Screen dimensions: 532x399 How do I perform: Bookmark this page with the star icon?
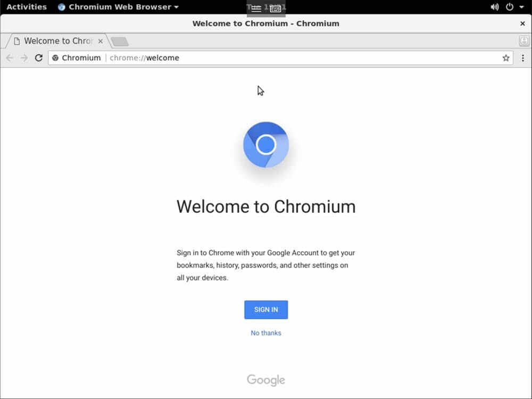point(506,58)
